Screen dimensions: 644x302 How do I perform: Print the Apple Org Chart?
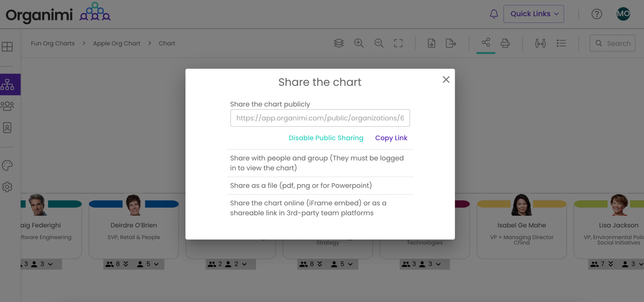point(505,43)
